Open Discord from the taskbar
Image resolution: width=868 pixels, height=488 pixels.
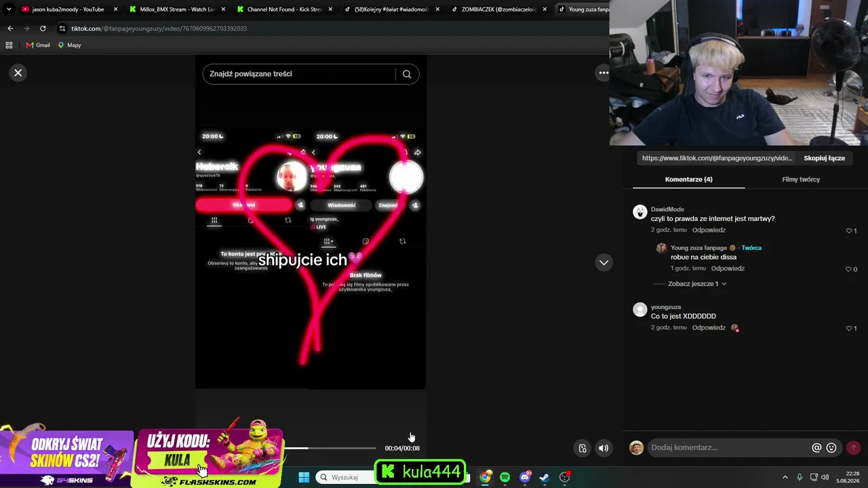pos(524,477)
